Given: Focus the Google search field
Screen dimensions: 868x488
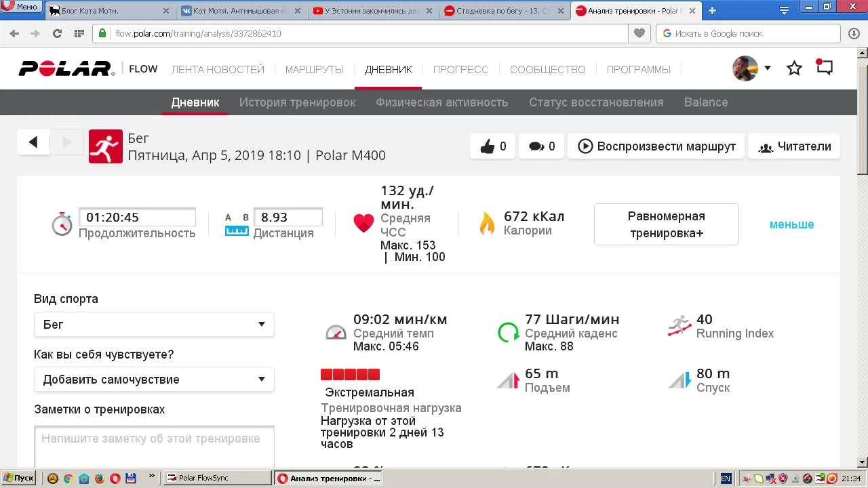Looking at the screenshot, I should coord(749,33).
